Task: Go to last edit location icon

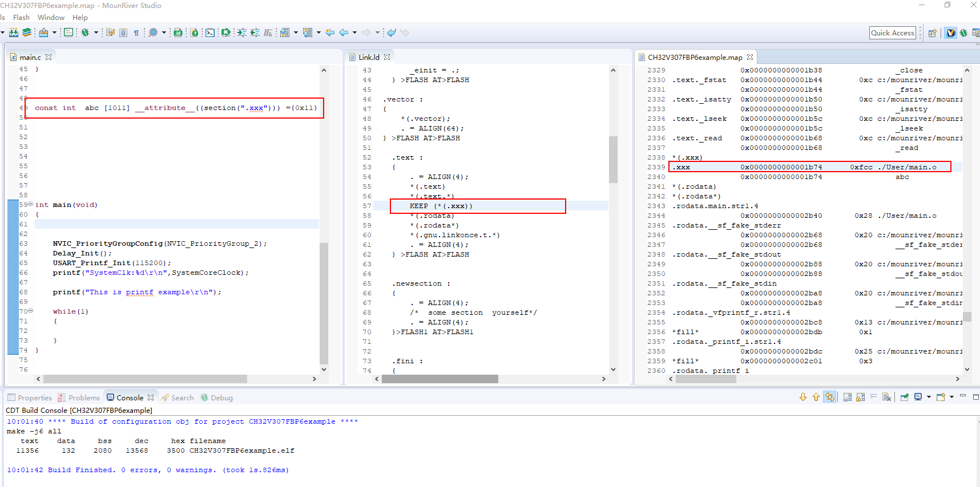Action: pos(330,33)
